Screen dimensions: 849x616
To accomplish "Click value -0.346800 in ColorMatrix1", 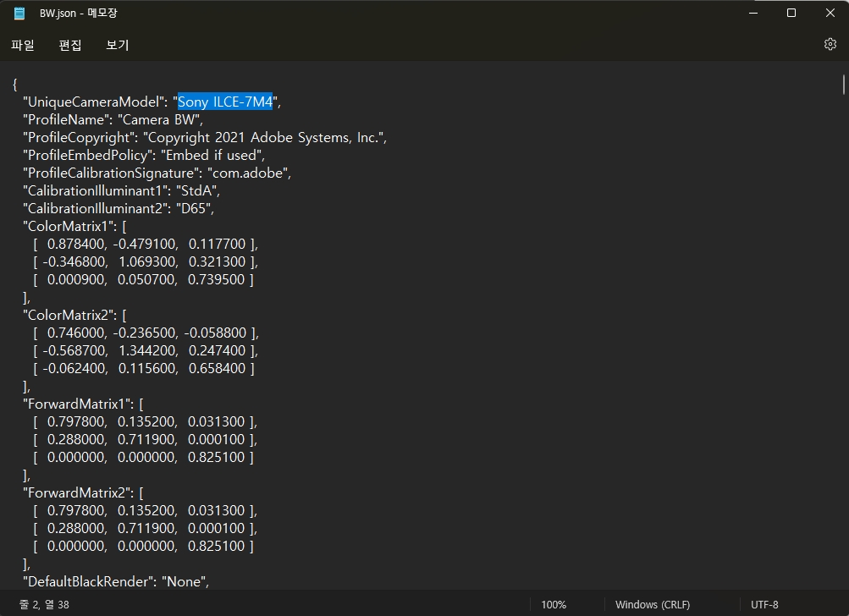I will tap(74, 262).
